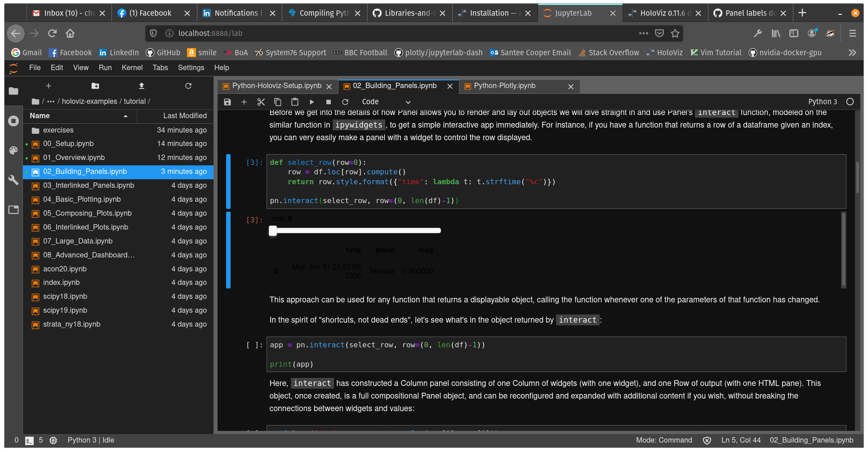Click the row slider handle in the output

tap(273, 230)
